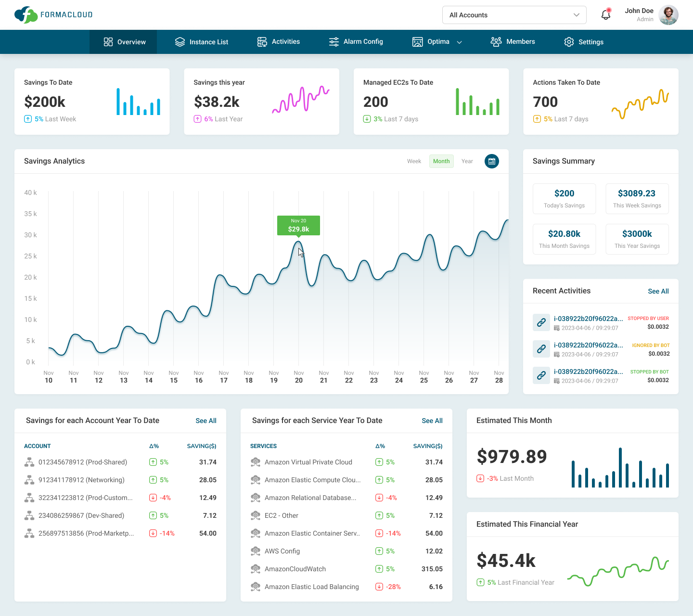Image resolution: width=693 pixels, height=616 pixels.
Task: Click the This Week Savings $3089.23 card
Action: pyautogui.click(x=637, y=199)
